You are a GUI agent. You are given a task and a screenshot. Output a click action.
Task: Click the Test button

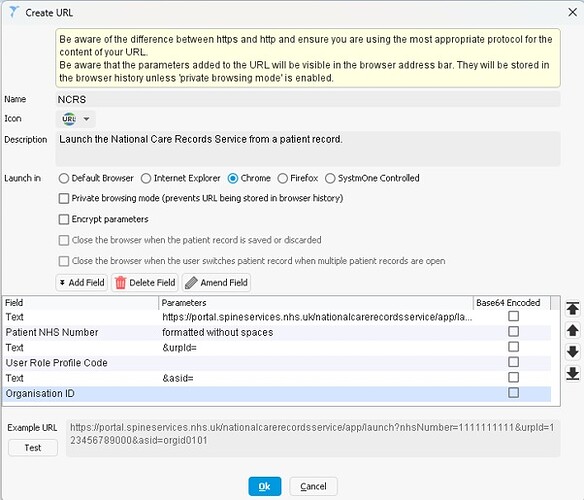click(x=33, y=447)
